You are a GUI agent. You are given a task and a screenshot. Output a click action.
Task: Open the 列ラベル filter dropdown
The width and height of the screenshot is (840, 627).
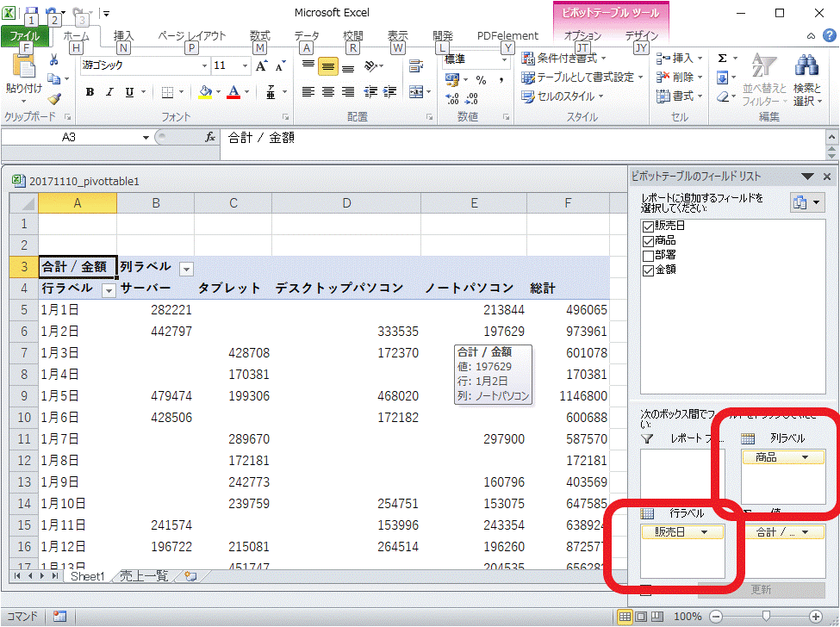point(186,268)
